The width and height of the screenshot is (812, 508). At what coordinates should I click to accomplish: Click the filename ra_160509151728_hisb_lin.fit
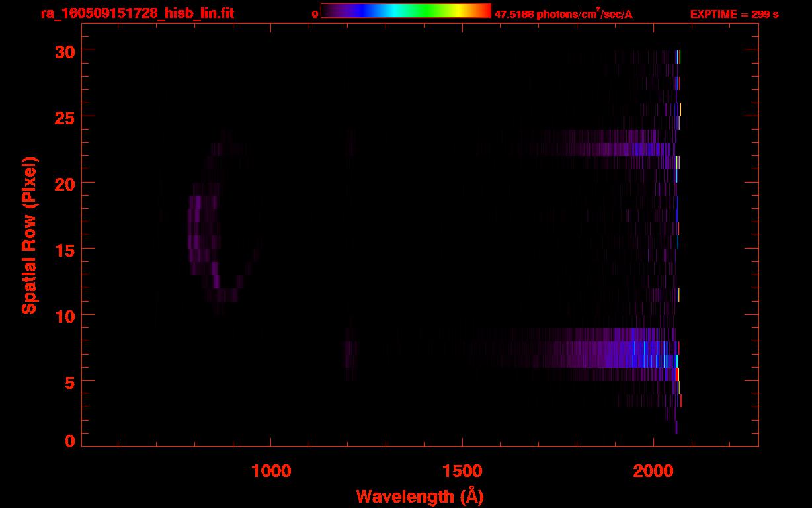(x=137, y=13)
